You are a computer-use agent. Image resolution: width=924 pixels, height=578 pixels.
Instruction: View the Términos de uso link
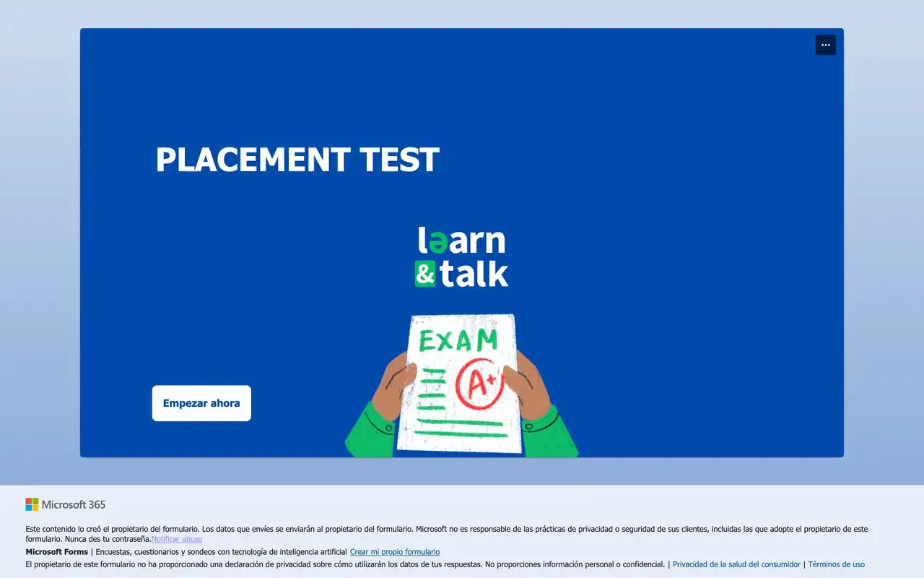(x=836, y=564)
